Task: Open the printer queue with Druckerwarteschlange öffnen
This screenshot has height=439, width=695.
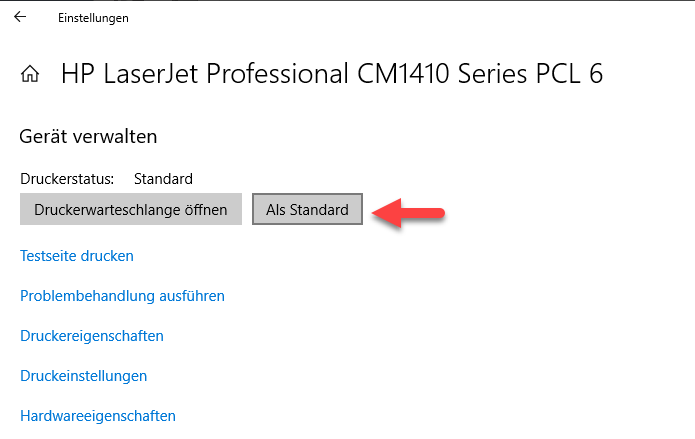Action: point(131,210)
